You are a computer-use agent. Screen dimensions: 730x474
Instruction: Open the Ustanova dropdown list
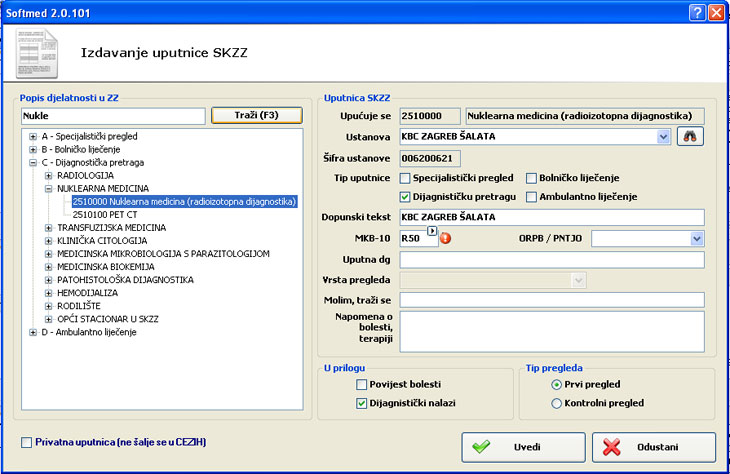[663, 137]
